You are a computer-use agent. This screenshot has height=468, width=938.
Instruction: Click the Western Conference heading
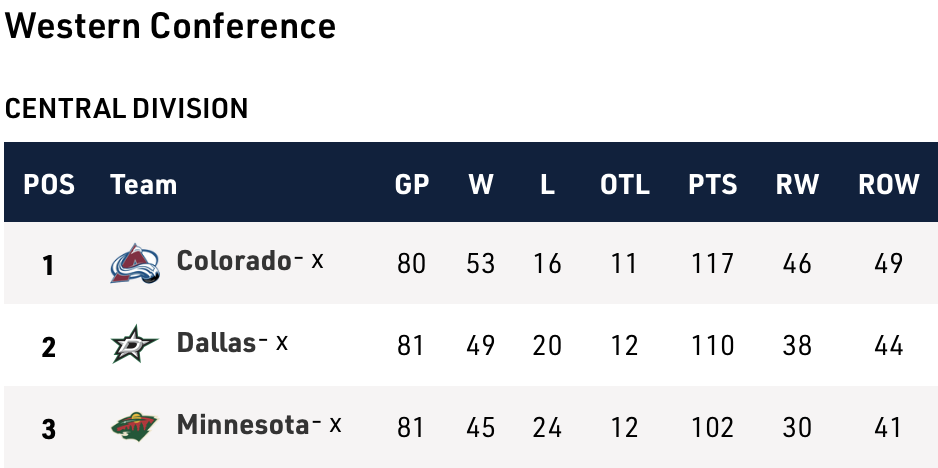pos(170,27)
